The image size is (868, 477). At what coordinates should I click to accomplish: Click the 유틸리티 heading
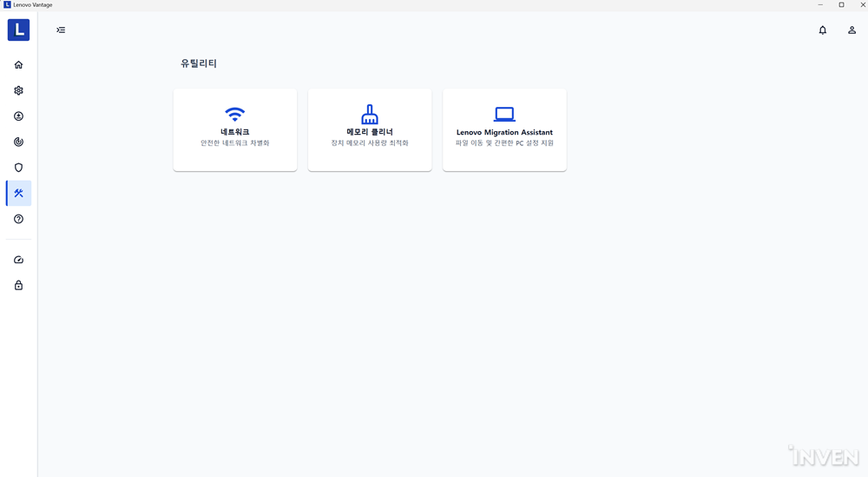click(x=198, y=63)
